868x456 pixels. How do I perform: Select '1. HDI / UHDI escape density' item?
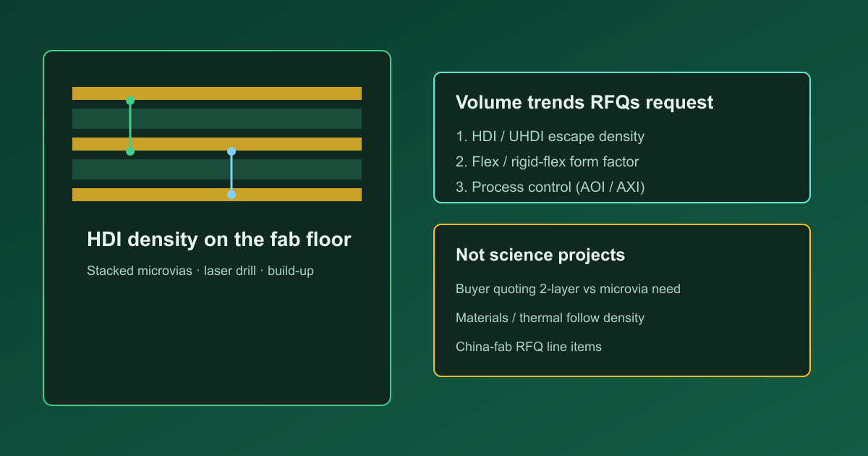point(550,136)
